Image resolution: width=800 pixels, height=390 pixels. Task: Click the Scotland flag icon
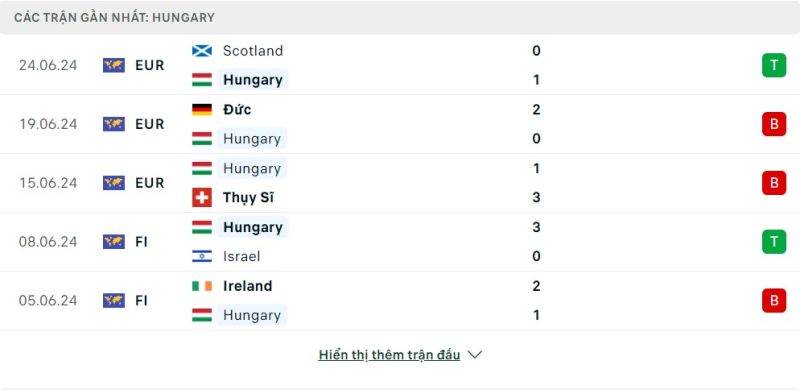coord(202,51)
